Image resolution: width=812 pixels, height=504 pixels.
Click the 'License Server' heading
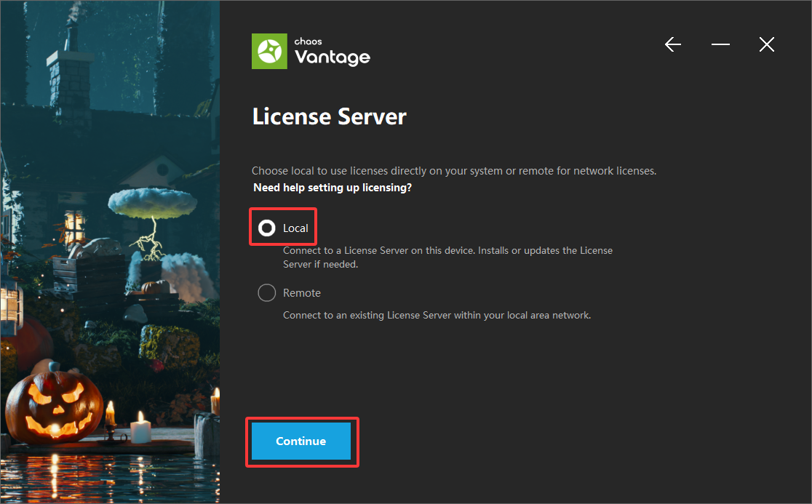(330, 116)
